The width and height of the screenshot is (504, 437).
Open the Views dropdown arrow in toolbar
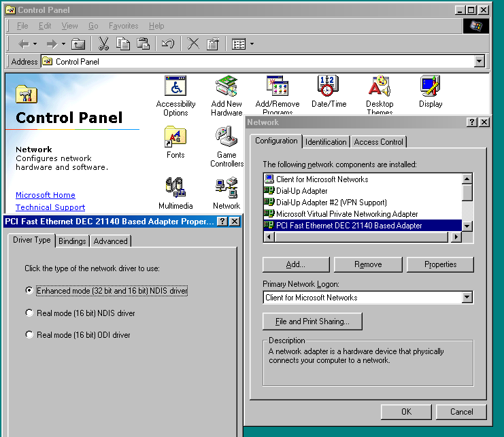click(252, 44)
